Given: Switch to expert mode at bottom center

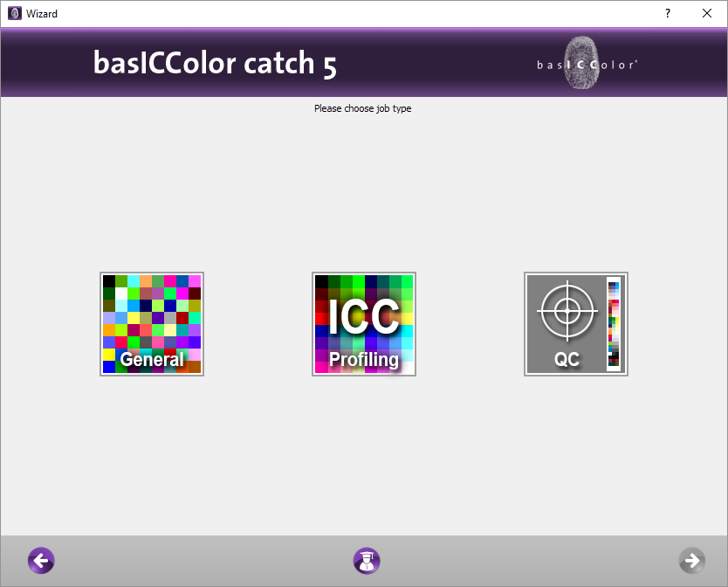Looking at the screenshot, I should pyautogui.click(x=367, y=561).
